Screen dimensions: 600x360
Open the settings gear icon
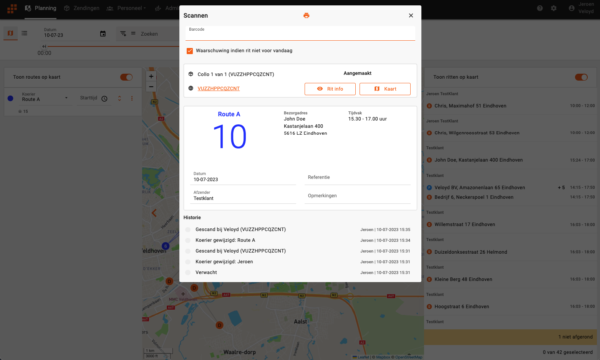tap(554, 8)
